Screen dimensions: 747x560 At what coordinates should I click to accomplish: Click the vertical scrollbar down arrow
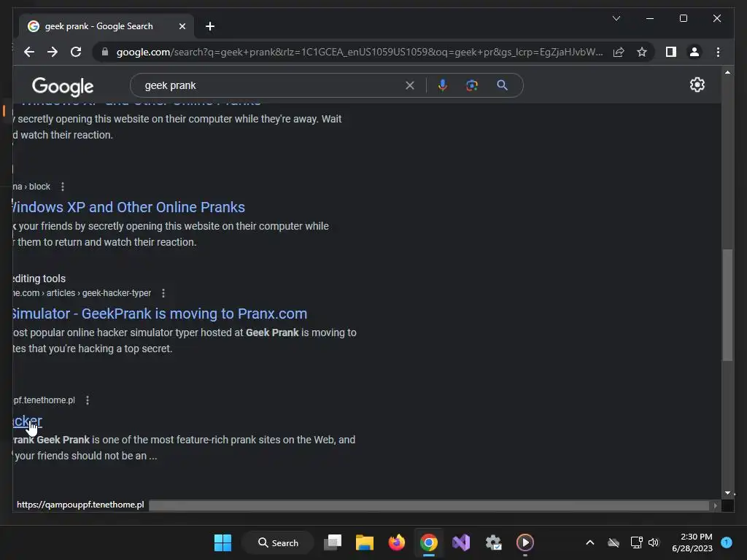coord(727,493)
